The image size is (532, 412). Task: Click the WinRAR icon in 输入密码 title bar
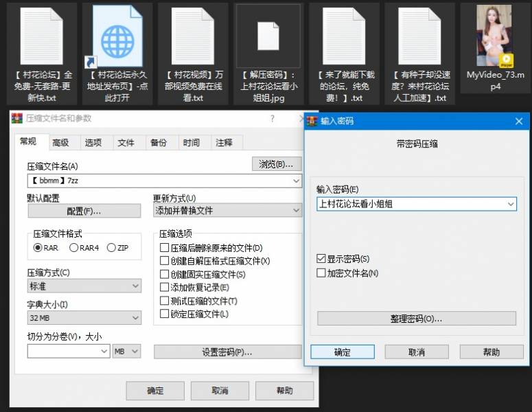coord(312,121)
